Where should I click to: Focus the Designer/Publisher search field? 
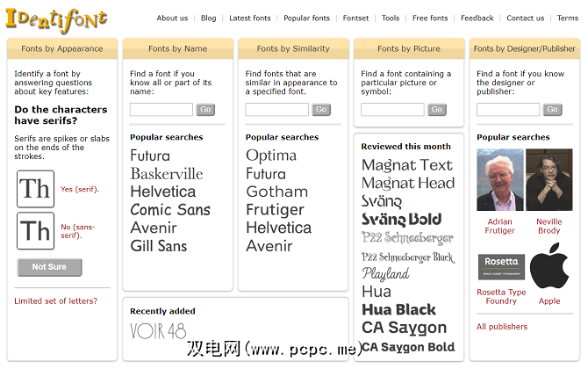point(508,110)
